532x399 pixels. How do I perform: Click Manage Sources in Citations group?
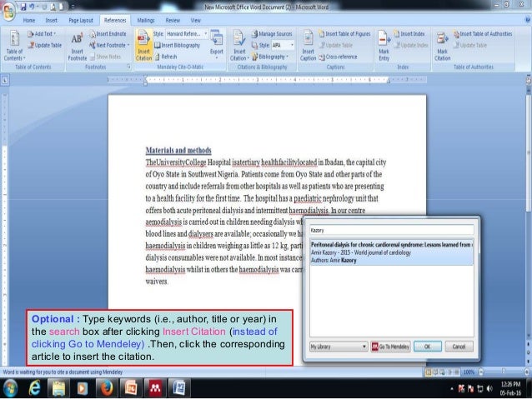[x=272, y=34]
